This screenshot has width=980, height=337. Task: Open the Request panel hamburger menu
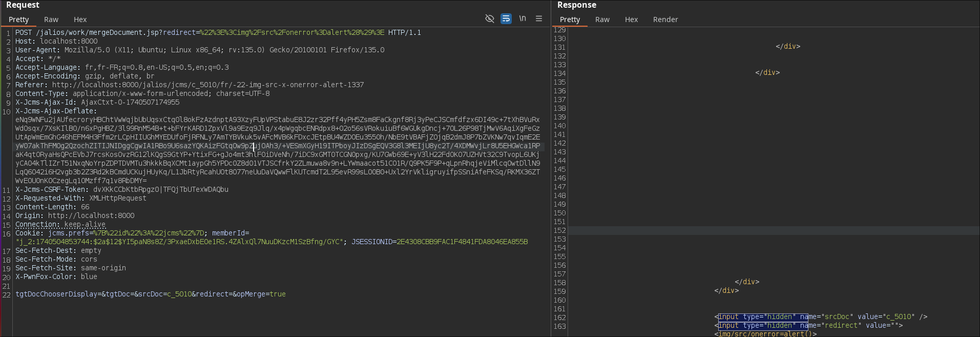click(x=539, y=18)
